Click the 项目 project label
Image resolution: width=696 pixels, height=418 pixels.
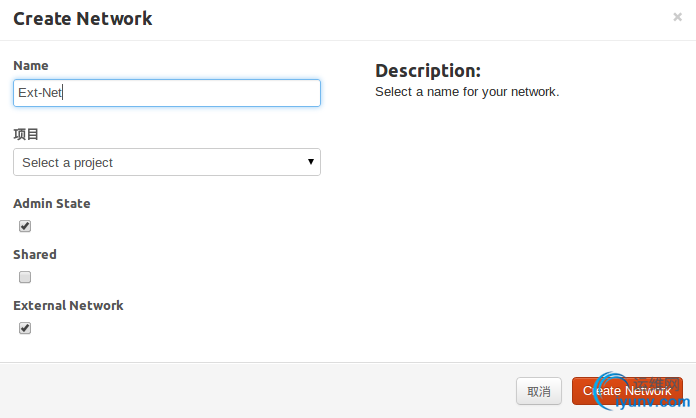[x=26, y=134]
